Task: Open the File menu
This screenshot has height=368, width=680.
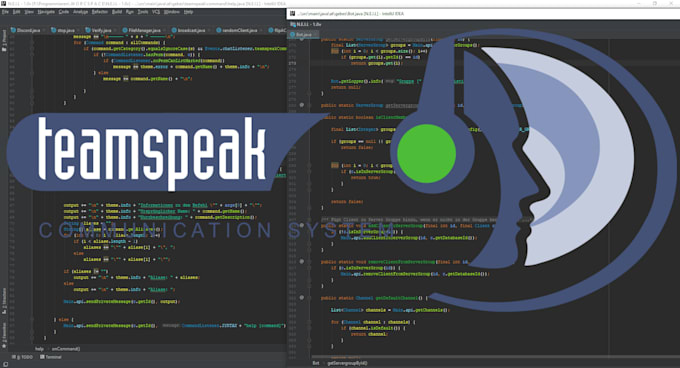Action: click(5, 12)
